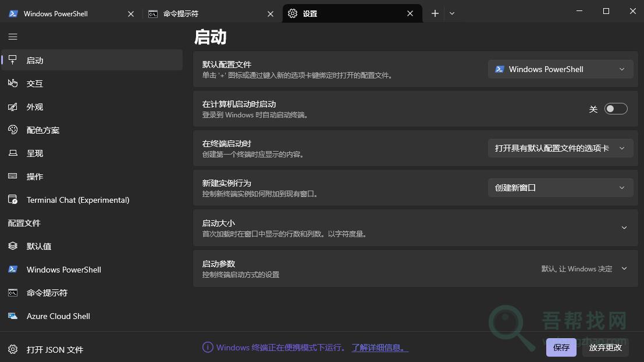Viewport: 644px width, 362px height.
Task: Click the new tab plus button
Action: 435,13
